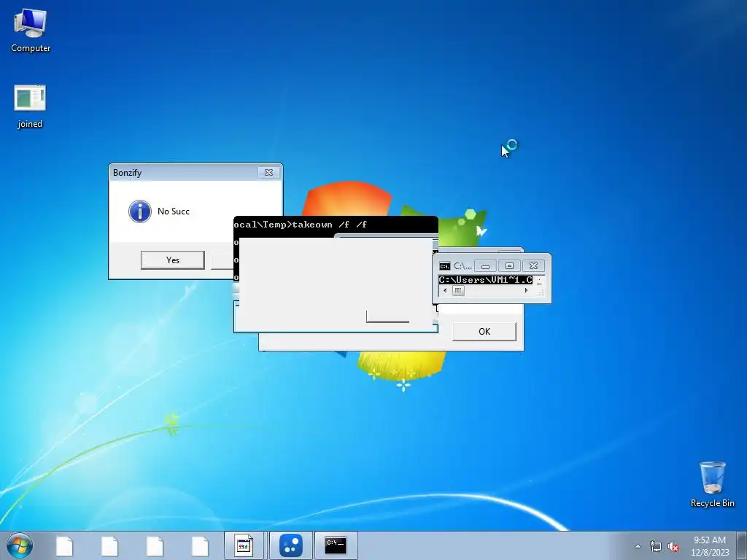The width and height of the screenshot is (747, 560).
Task: Open the clock showing 9:52 AM
Action: tap(710, 545)
